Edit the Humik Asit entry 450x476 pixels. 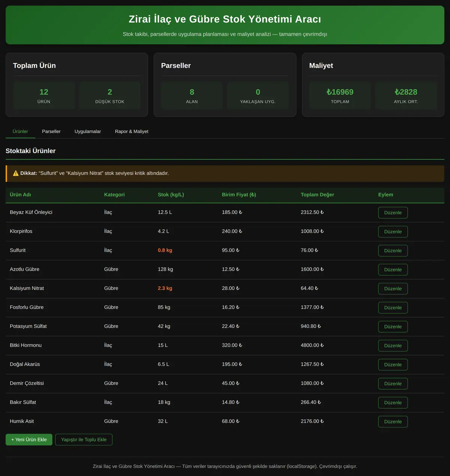(393, 422)
